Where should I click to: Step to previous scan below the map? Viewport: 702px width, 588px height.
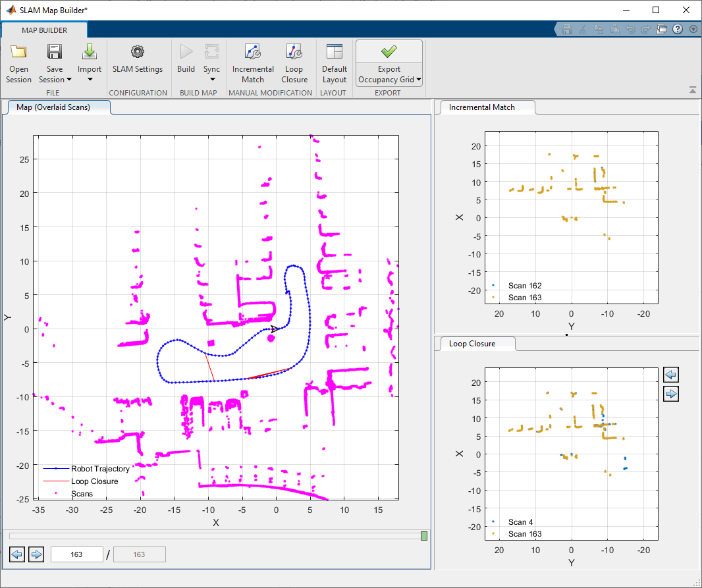pyautogui.click(x=17, y=554)
